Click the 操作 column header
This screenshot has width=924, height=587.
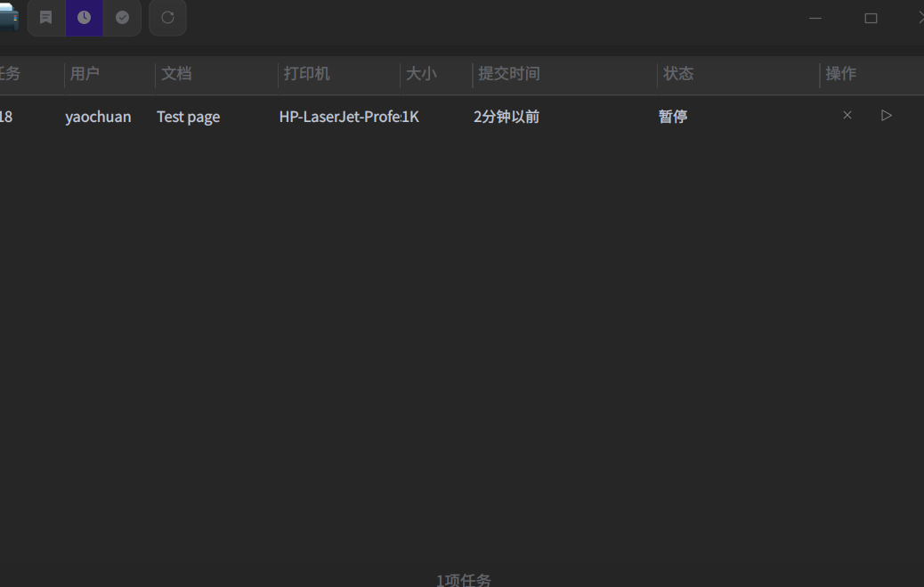click(872, 74)
